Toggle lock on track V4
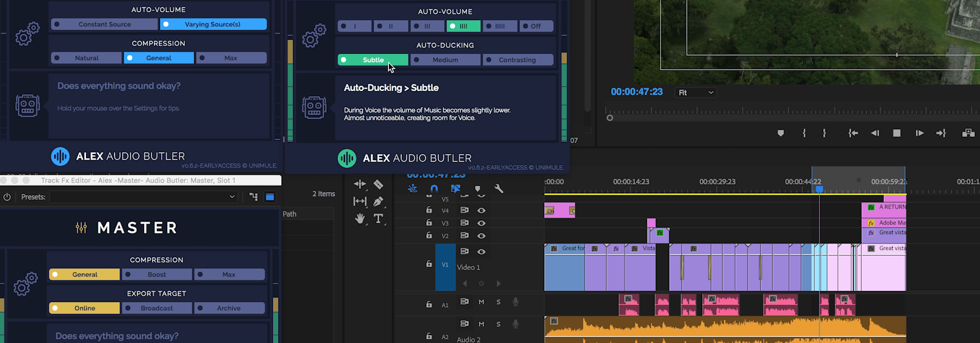The width and height of the screenshot is (980, 343). click(429, 210)
